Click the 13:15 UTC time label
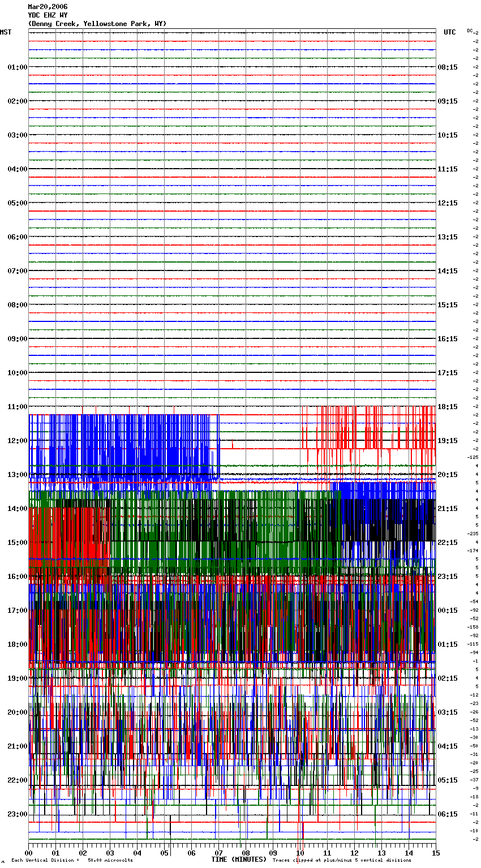 coord(448,237)
